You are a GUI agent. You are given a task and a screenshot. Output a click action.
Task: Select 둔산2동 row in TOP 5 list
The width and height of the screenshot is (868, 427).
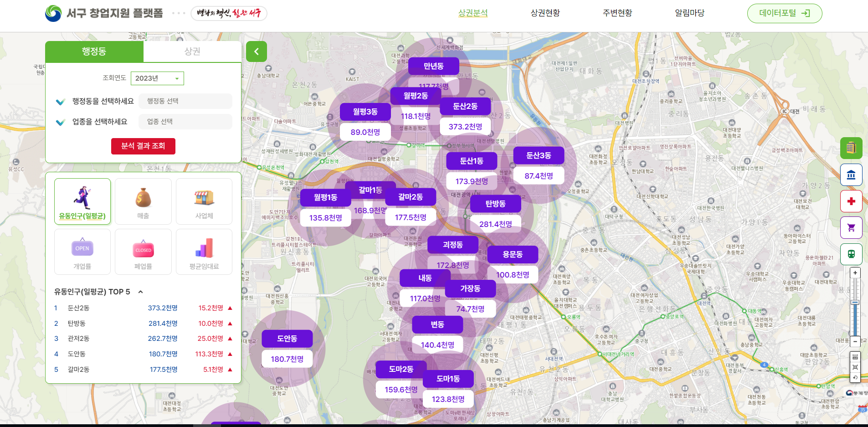coord(143,308)
